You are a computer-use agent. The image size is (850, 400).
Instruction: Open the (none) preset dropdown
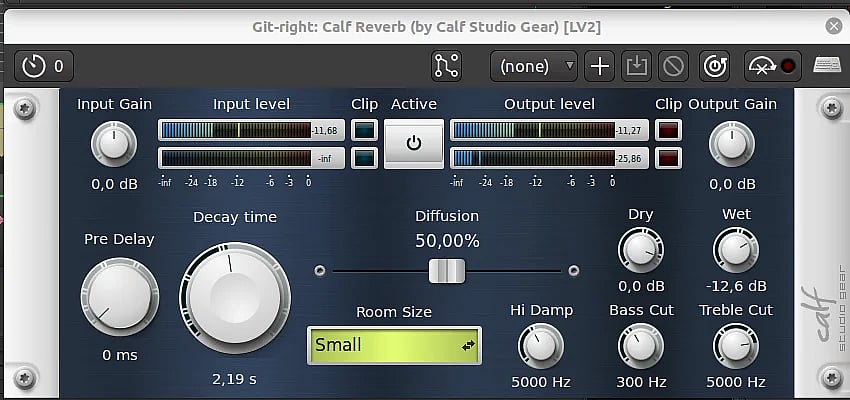pos(534,66)
